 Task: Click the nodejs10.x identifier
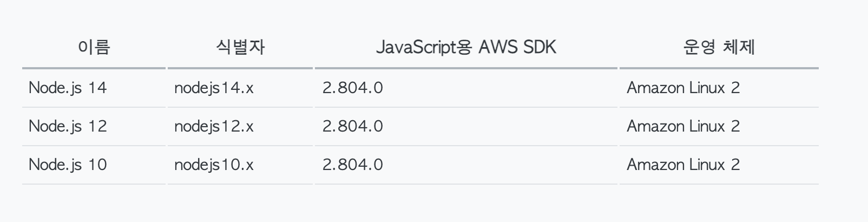[214, 165]
